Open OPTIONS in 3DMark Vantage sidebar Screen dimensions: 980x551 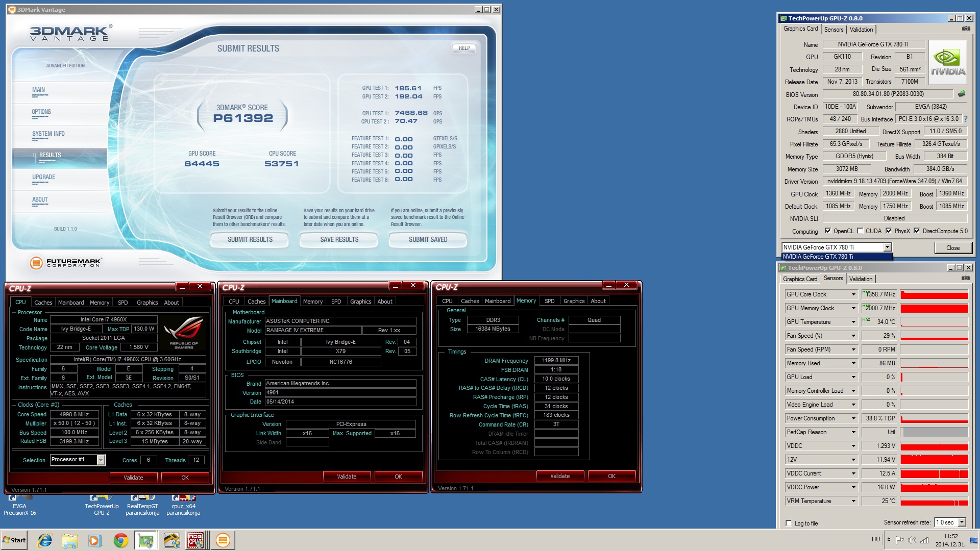pyautogui.click(x=41, y=112)
